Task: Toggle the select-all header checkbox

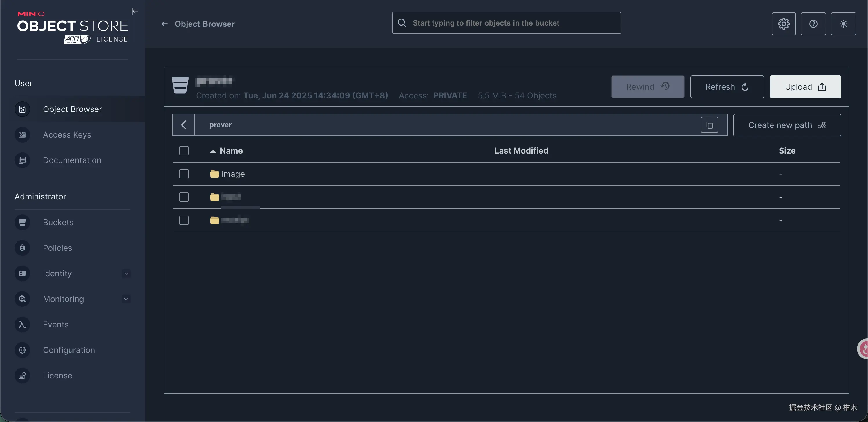Action: coord(184,151)
